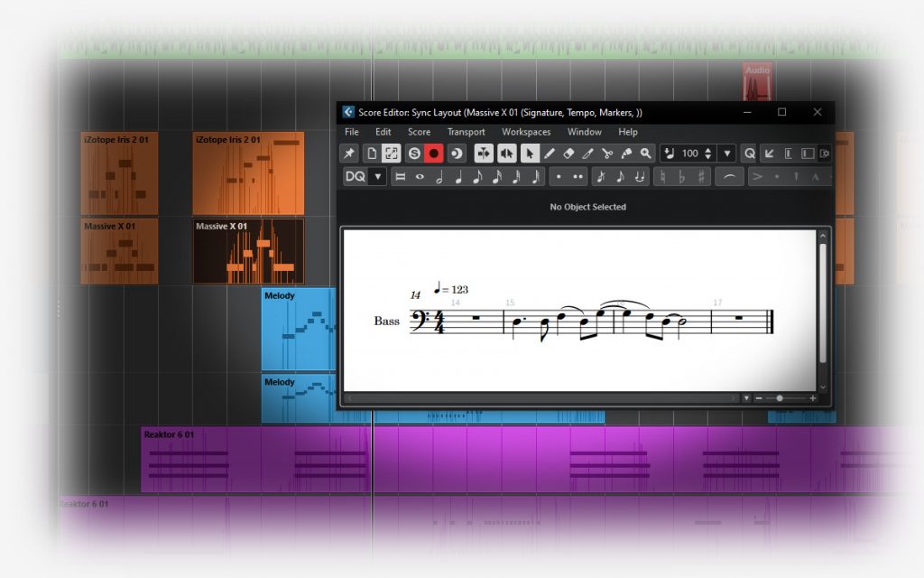924x578 pixels.
Task: Click the Transport menu item
Action: click(x=466, y=132)
